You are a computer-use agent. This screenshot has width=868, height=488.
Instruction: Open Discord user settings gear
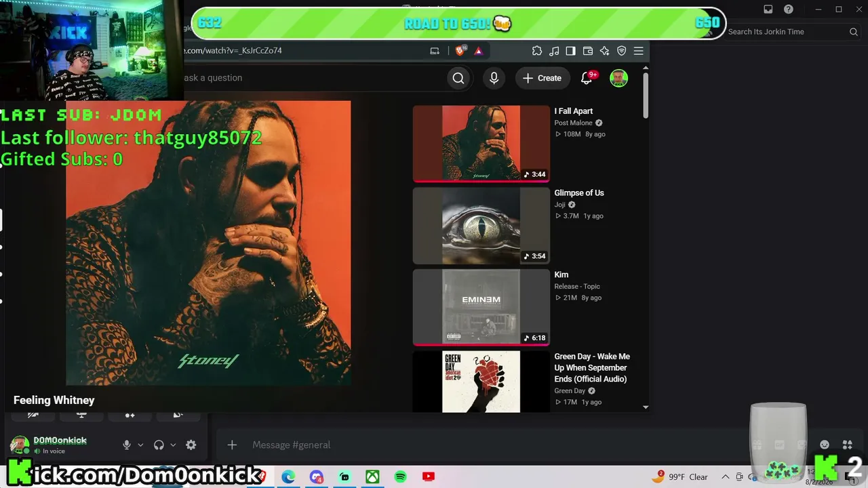191,445
